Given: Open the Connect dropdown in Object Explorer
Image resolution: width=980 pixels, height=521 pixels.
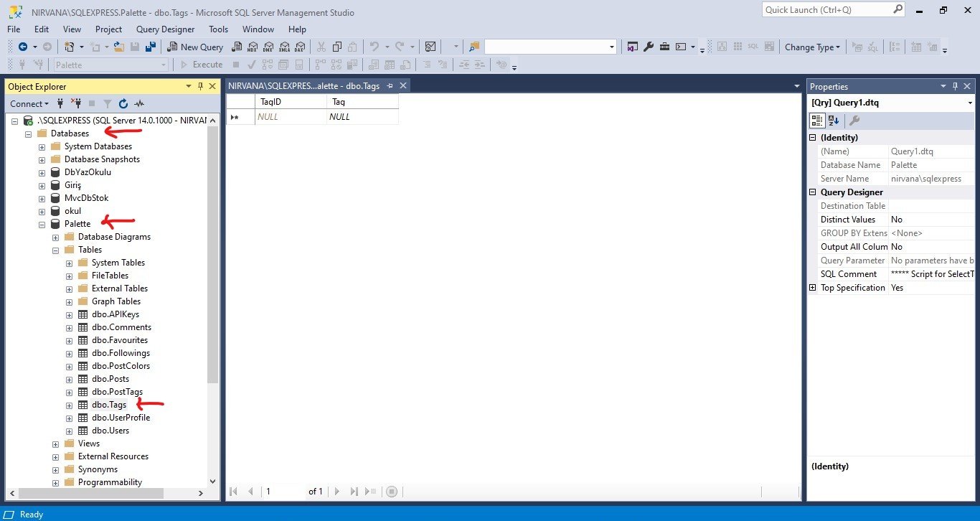Looking at the screenshot, I should [x=30, y=103].
